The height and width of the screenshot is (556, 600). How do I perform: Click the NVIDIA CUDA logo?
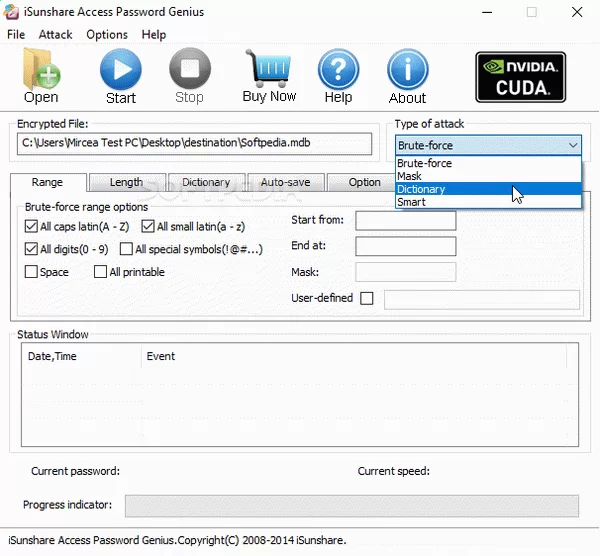(520, 77)
